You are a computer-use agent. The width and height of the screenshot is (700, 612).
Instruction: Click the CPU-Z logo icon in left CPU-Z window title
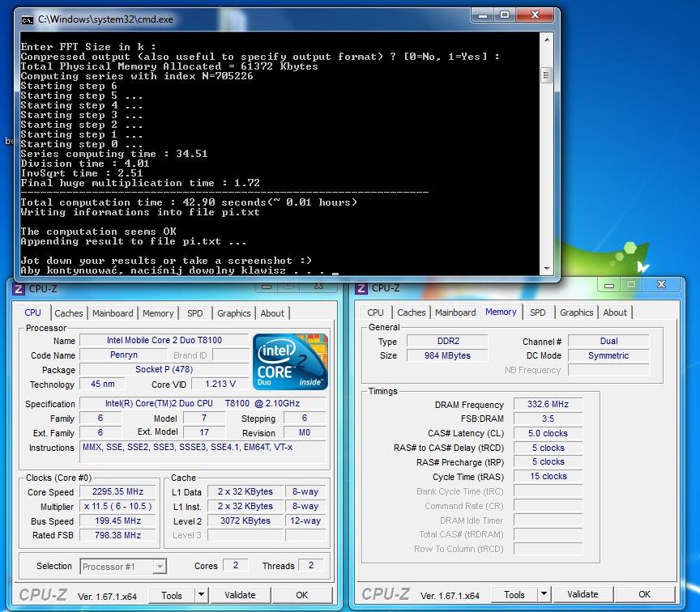tap(19, 289)
